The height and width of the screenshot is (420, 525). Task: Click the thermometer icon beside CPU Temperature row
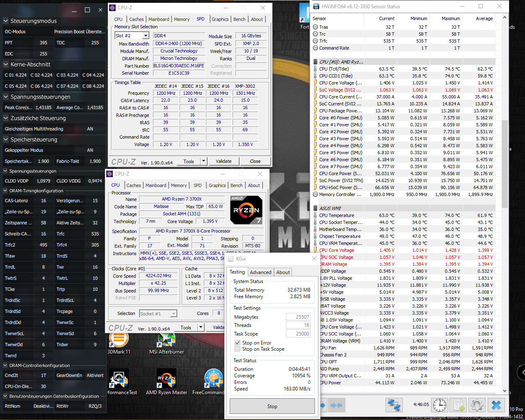[315, 215]
